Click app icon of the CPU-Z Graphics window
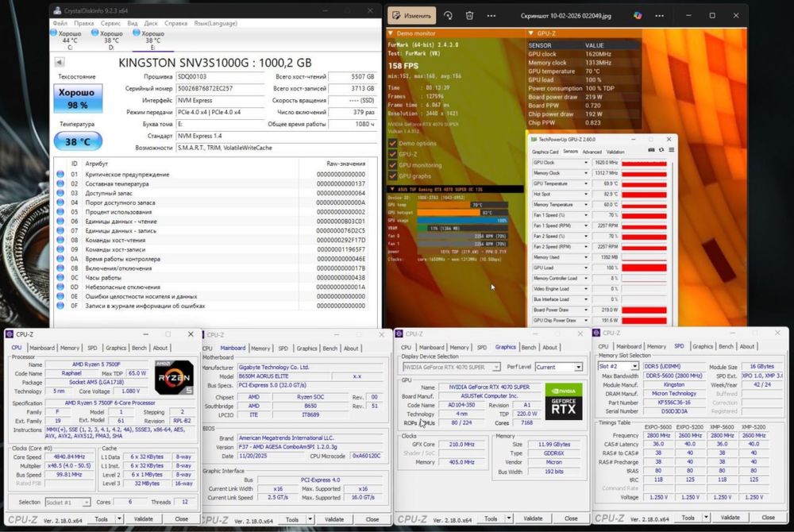Viewport: 794px width, 532px height. (x=399, y=333)
